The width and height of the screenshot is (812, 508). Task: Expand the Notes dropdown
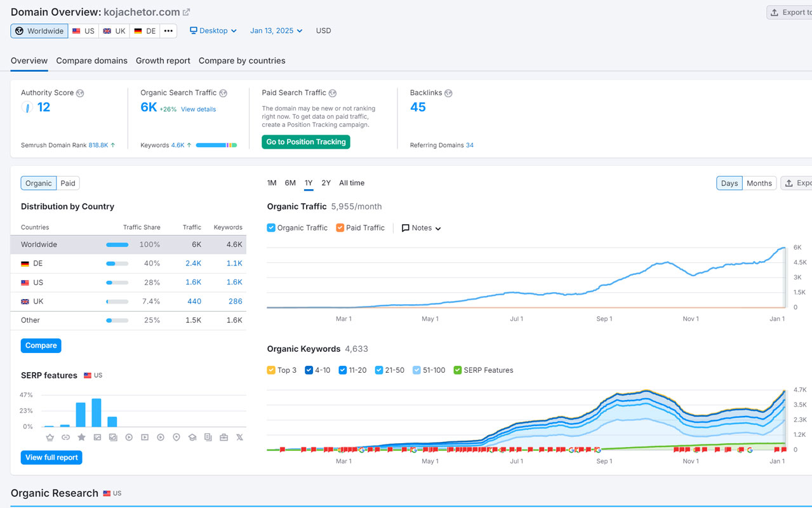422,228
